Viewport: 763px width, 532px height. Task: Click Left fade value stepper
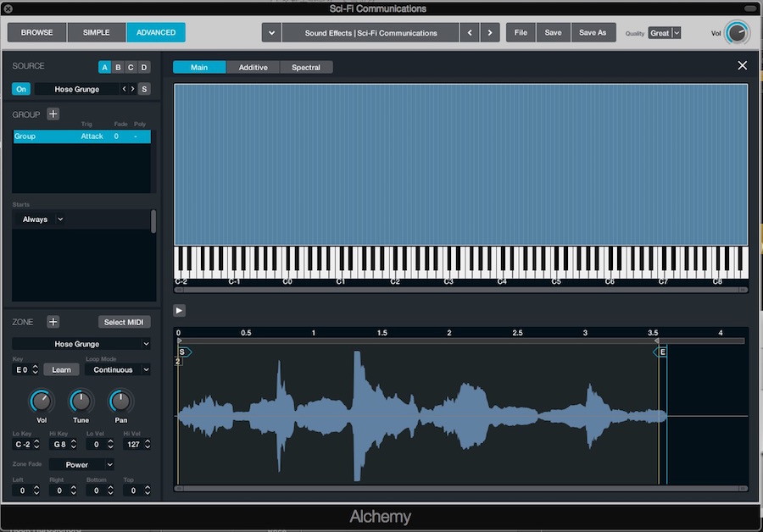(36, 490)
